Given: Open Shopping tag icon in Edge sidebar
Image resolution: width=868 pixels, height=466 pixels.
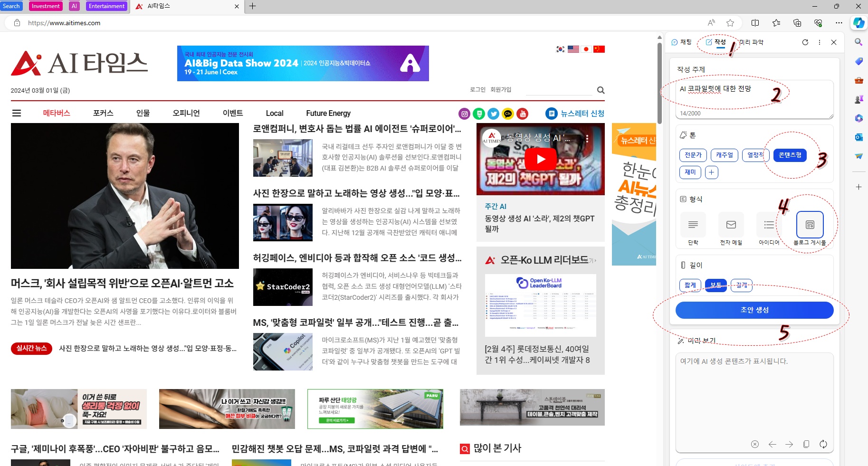Looking at the screenshot, I should pyautogui.click(x=858, y=61).
